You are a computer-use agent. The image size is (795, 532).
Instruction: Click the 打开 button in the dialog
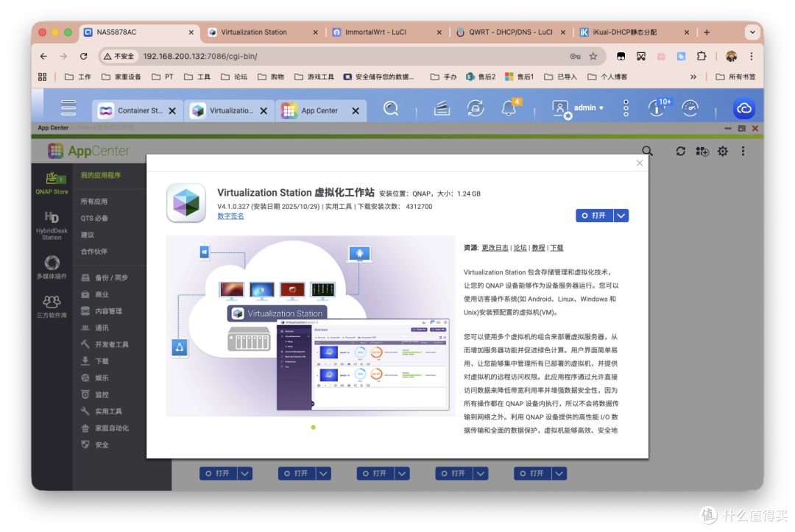click(594, 216)
